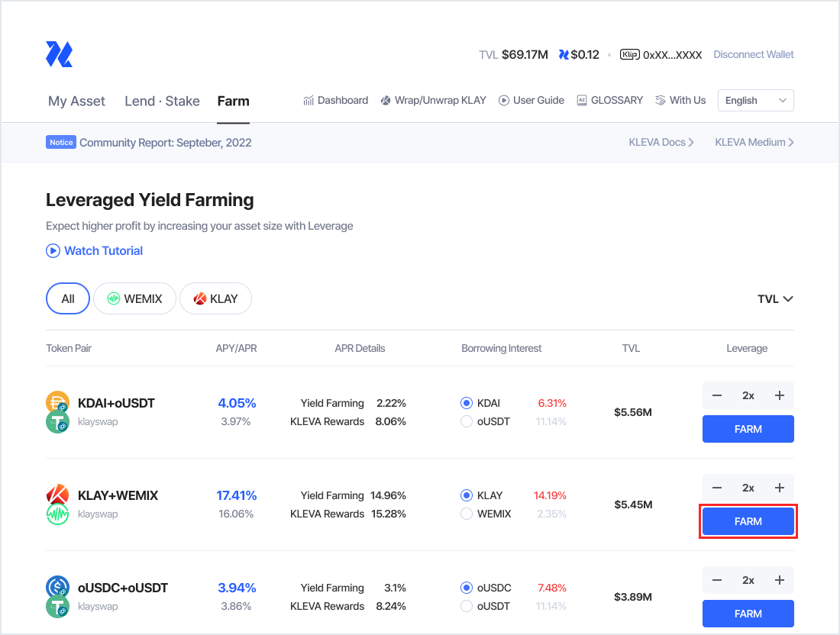840x635 pixels.
Task: Switch to the My Asset tab
Action: coord(76,102)
